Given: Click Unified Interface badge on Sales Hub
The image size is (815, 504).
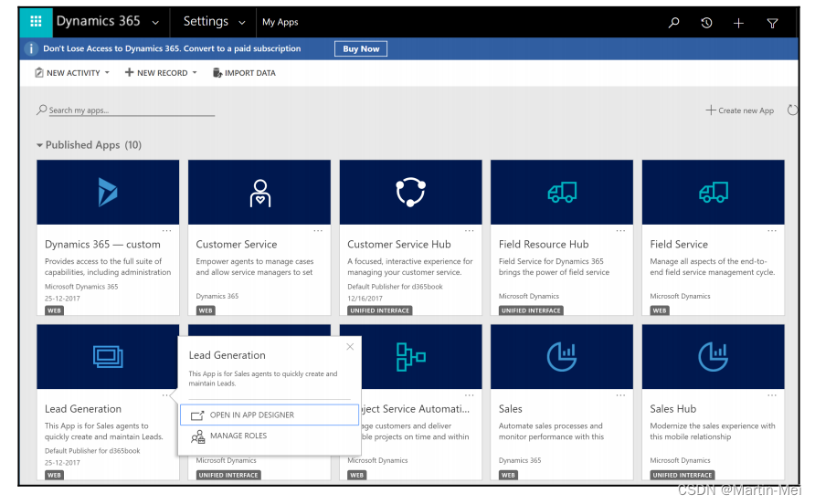Looking at the screenshot, I should click(x=683, y=475).
